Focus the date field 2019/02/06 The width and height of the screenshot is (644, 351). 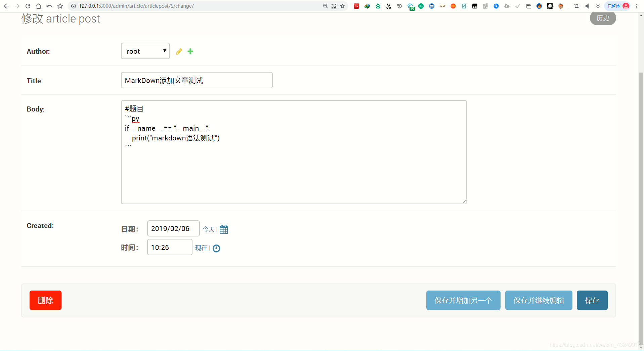173,228
